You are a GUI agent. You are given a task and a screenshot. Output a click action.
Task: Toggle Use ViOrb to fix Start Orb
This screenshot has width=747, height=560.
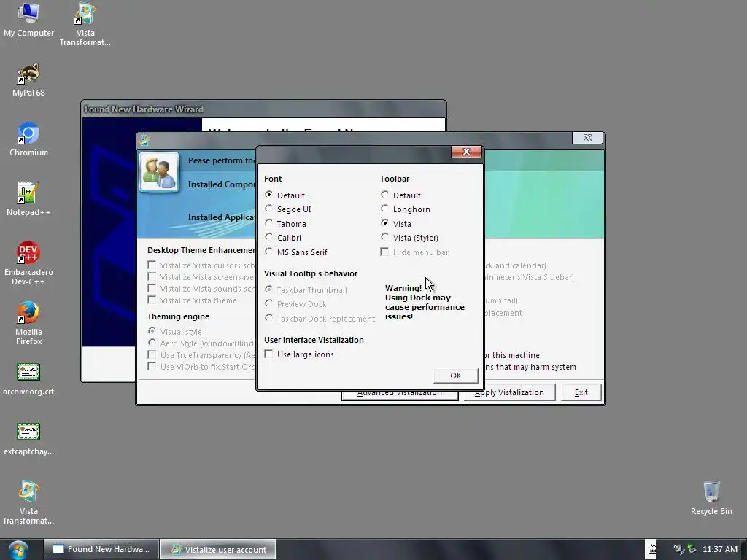(201, 367)
